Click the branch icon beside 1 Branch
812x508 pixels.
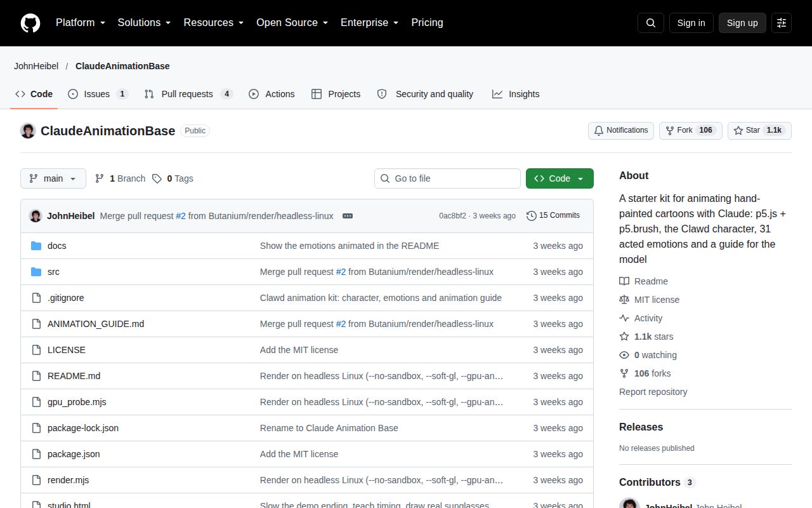point(100,178)
